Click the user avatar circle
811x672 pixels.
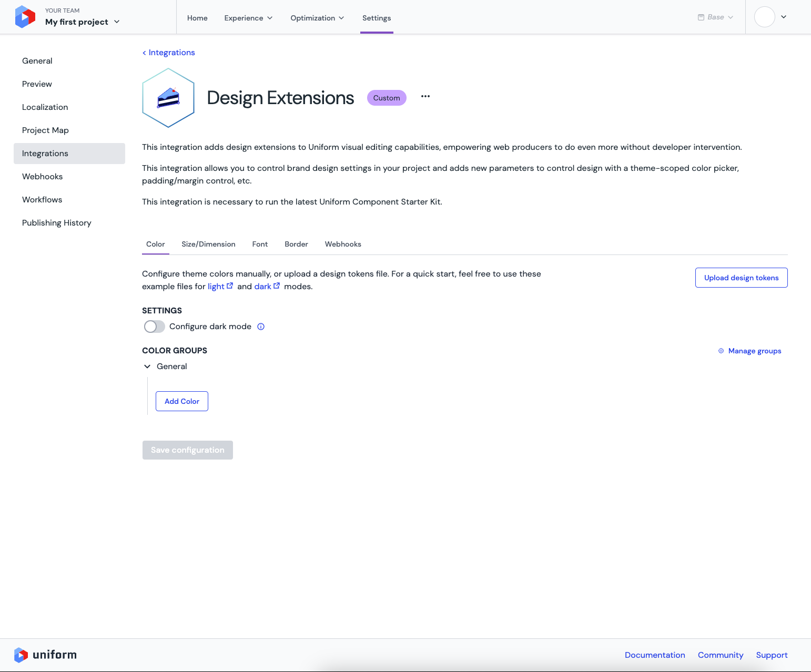point(765,17)
